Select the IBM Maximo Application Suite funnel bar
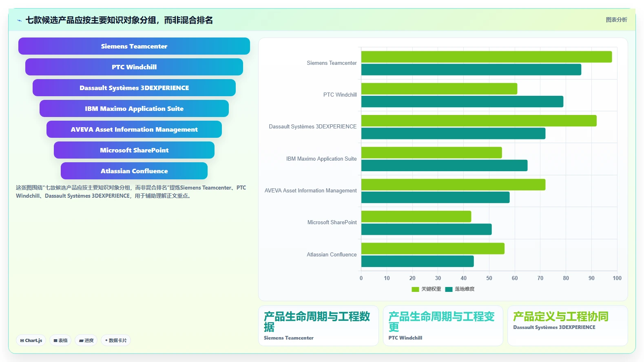The image size is (644, 362). 134,108
